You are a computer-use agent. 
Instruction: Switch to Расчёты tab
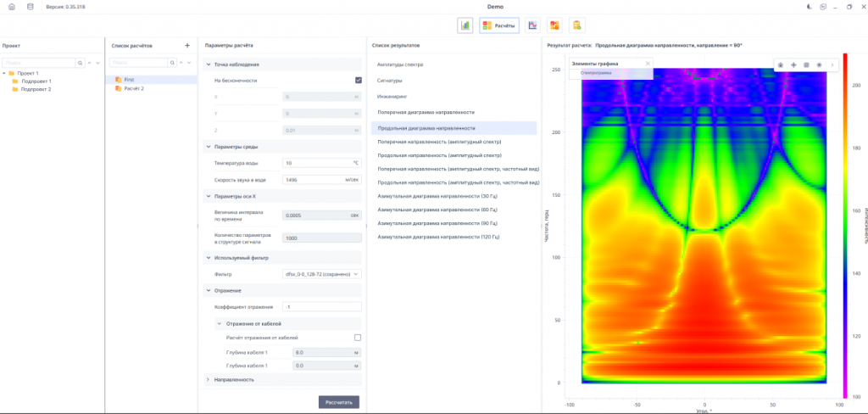pyautogui.click(x=499, y=25)
